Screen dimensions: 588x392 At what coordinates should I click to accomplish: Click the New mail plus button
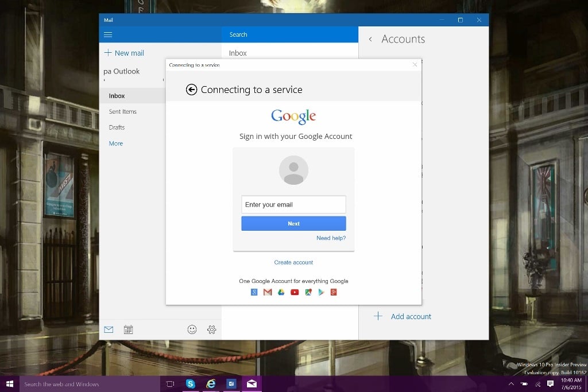107,53
